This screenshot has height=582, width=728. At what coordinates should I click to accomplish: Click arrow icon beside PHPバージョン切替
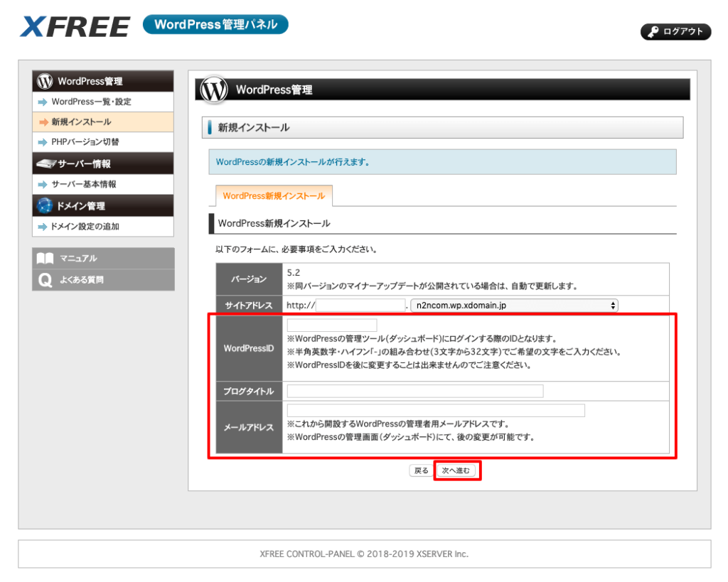(43, 142)
